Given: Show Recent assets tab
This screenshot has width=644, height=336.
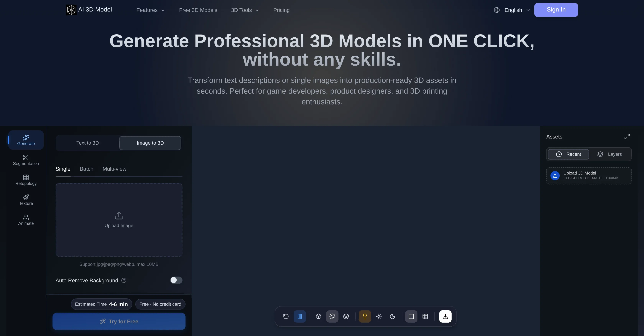Looking at the screenshot, I should tap(568, 154).
